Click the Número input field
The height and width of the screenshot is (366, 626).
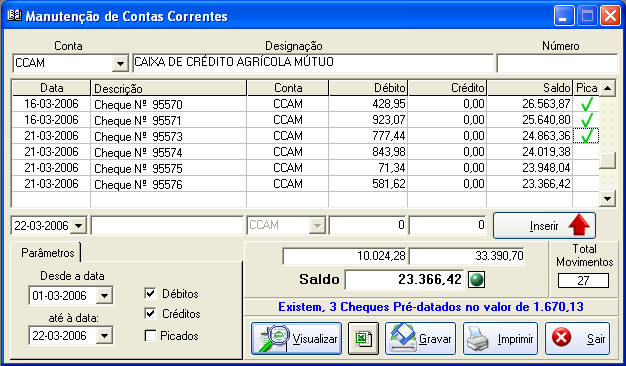[x=557, y=63]
